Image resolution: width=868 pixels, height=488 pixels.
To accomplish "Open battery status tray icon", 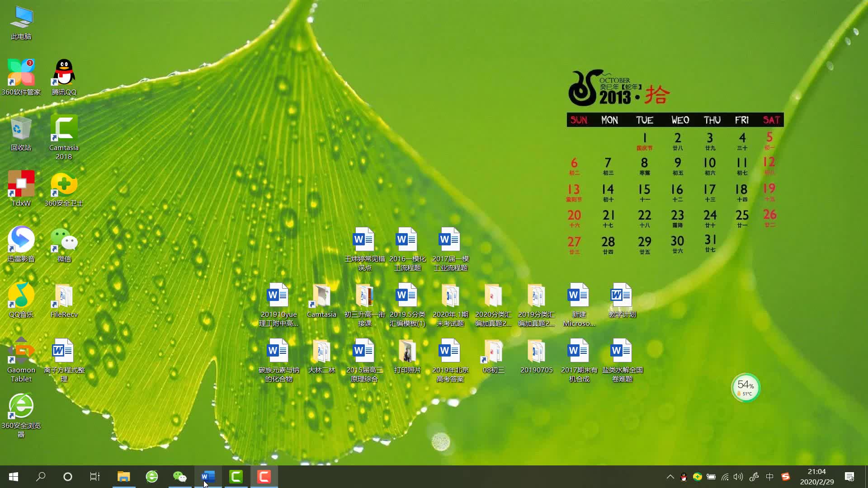I will 711,477.
